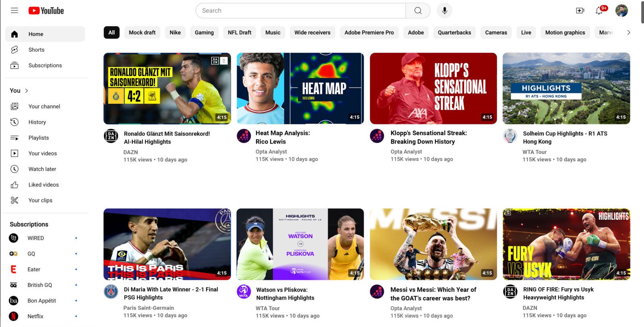Show more filter chips with right arrow
Viewport: 644px width, 327px height.
(628, 33)
